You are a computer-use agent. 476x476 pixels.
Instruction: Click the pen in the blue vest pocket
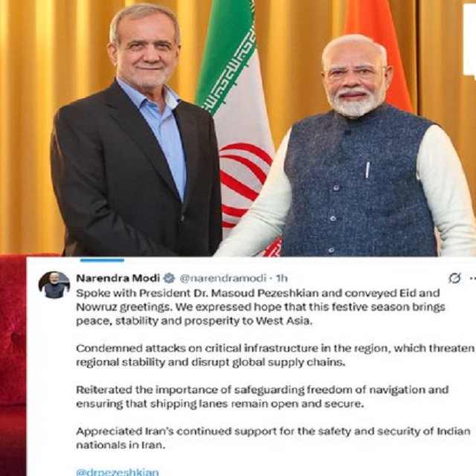[x=368, y=170]
